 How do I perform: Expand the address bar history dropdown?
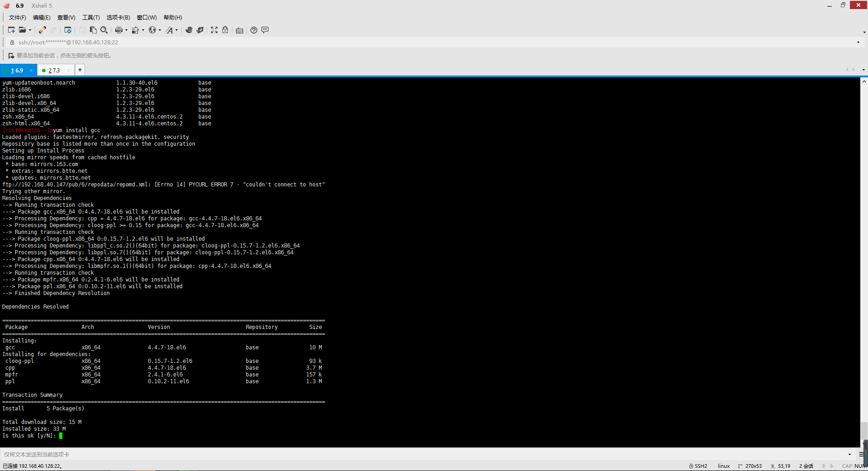click(858, 43)
